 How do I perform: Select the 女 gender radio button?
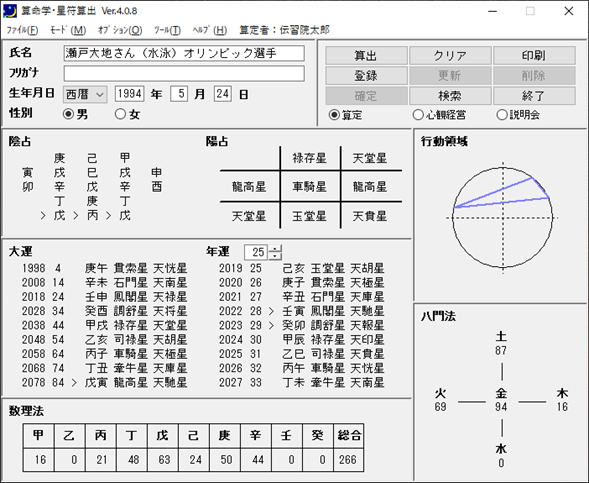point(120,114)
